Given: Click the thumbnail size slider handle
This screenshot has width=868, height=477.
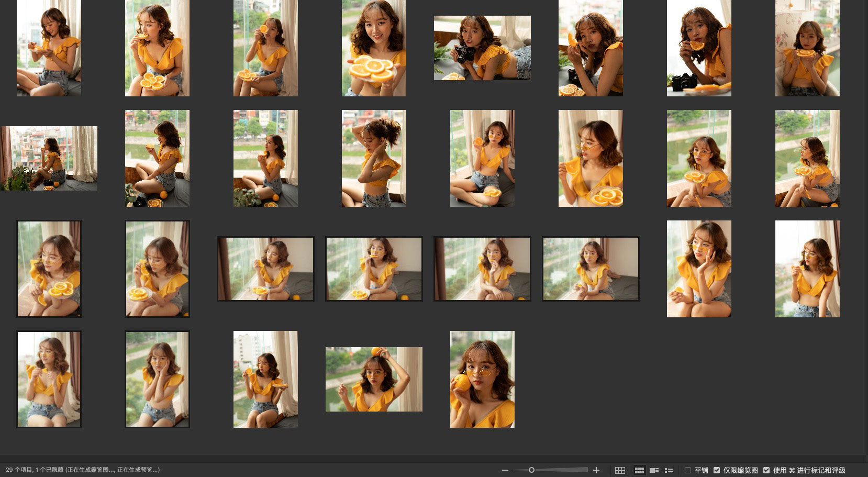Looking at the screenshot, I should [531, 470].
